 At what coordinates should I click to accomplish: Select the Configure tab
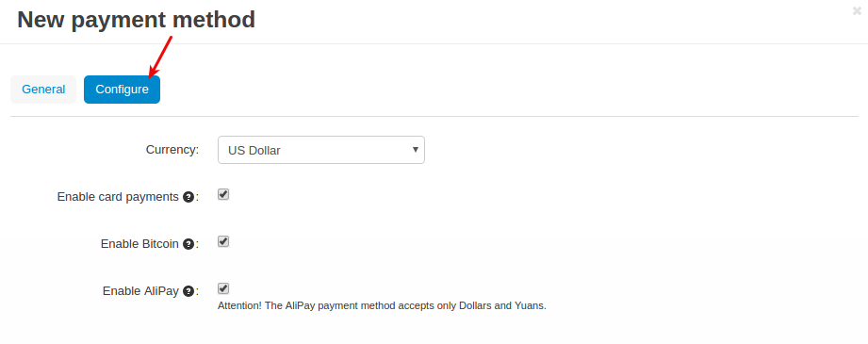pyautogui.click(x=122, y=90)
